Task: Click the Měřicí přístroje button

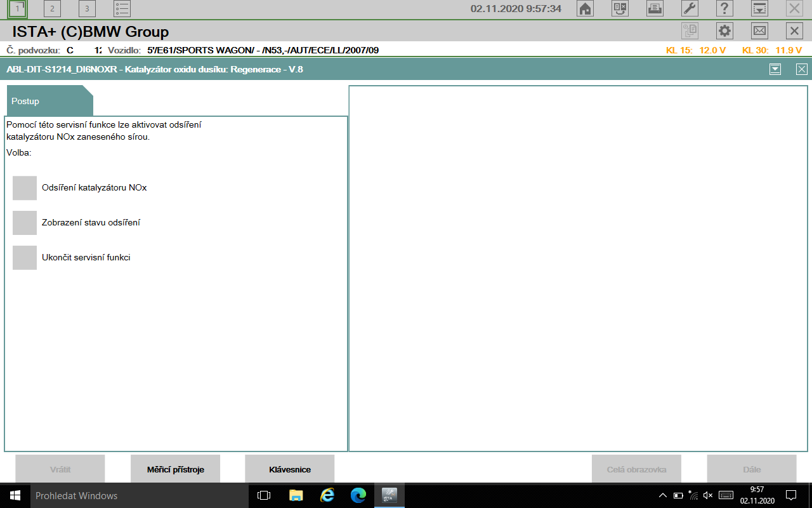Action: pyautogui.click(x=175, y=469)
